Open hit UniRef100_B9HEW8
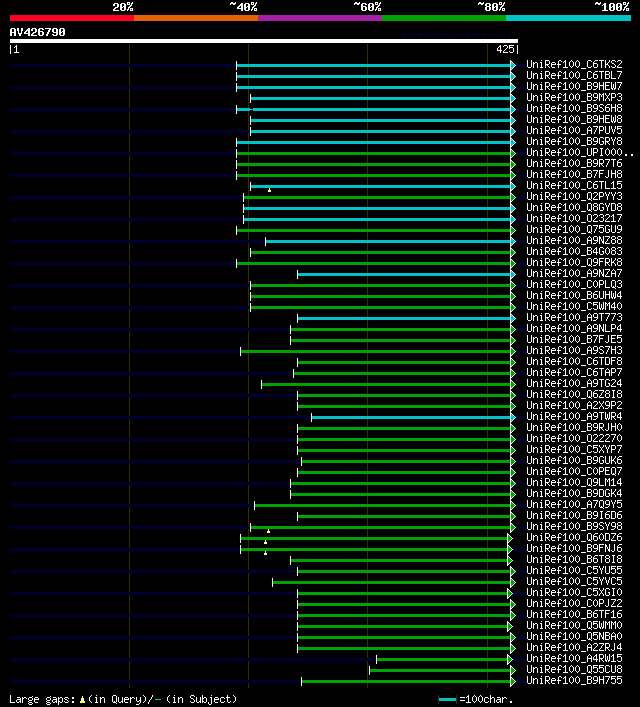This screenshot has width=640, height=707. [x=574, y=119]
